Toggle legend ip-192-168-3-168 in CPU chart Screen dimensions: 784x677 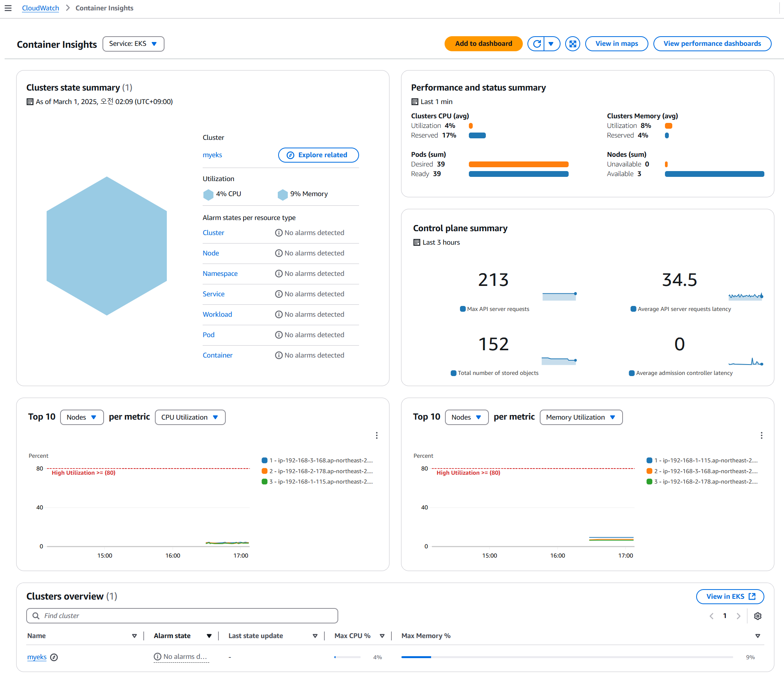coord(317,460)
